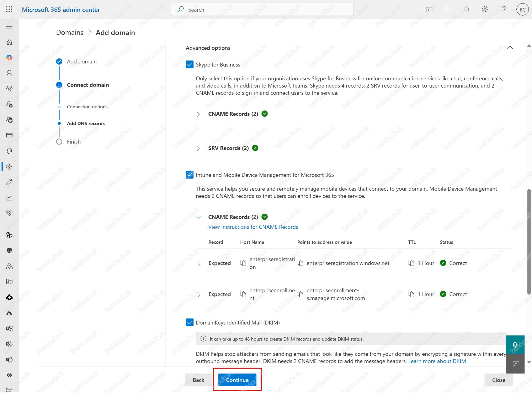Image resolution: width=532 pixels, height=393 pixels.
Task: Copy the enterpriseregistration.windows.net value
Action: (x=300, y=263)
